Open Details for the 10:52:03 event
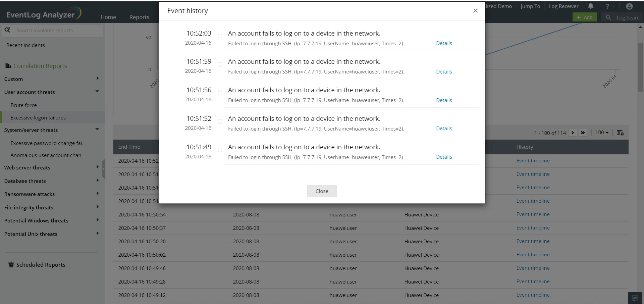The image size is (644, 304). pos(444,43)
